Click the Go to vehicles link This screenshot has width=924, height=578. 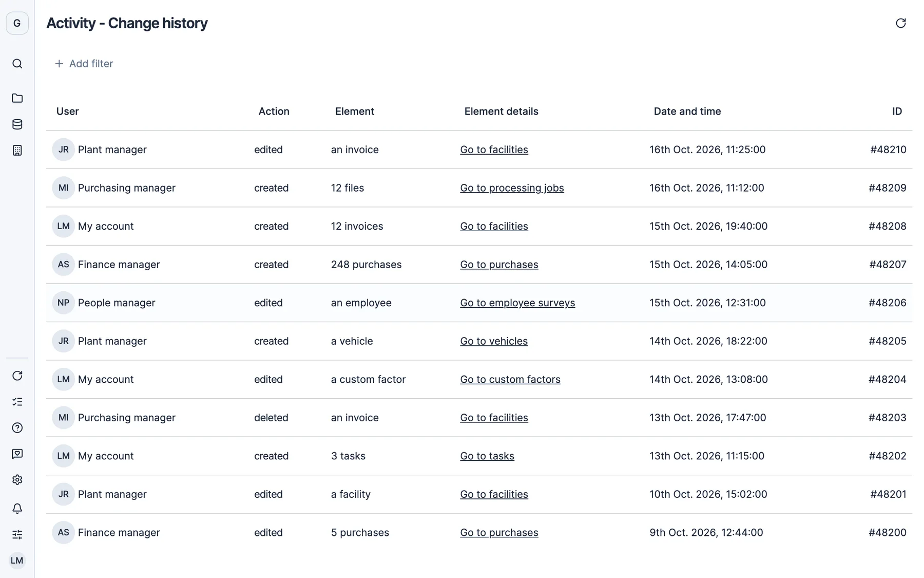pos(494,341)
